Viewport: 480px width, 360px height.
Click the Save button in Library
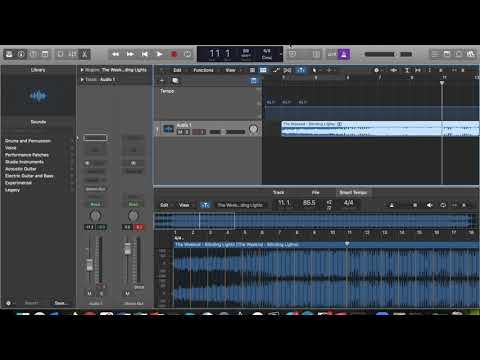60,303
